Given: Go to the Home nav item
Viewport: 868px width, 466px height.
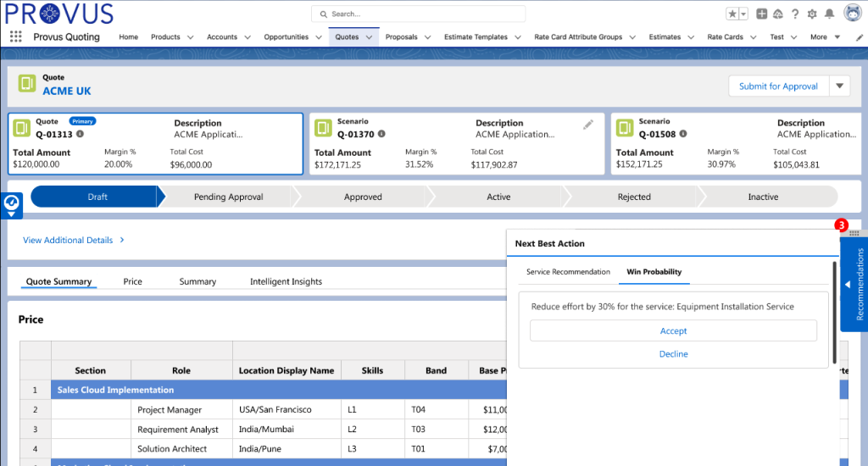Looking at the screenshot, I should tap(129, 37).
